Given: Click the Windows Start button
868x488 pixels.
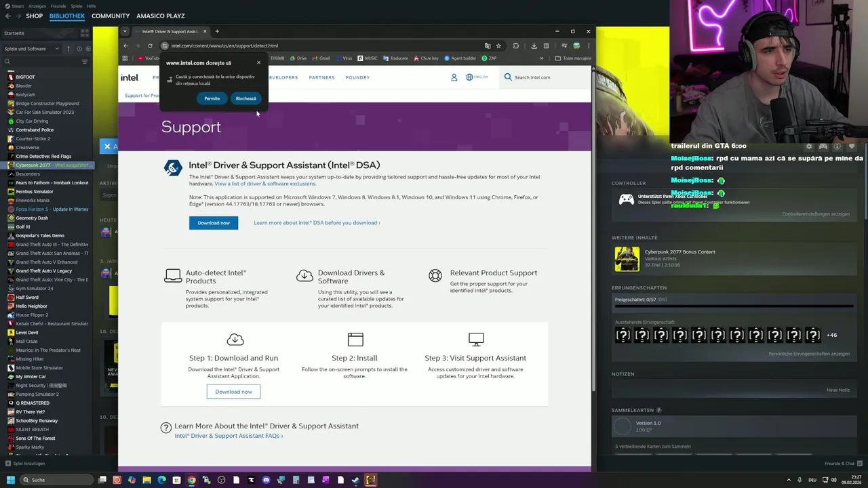Looking at the screenshot, I should pos(10,480).
